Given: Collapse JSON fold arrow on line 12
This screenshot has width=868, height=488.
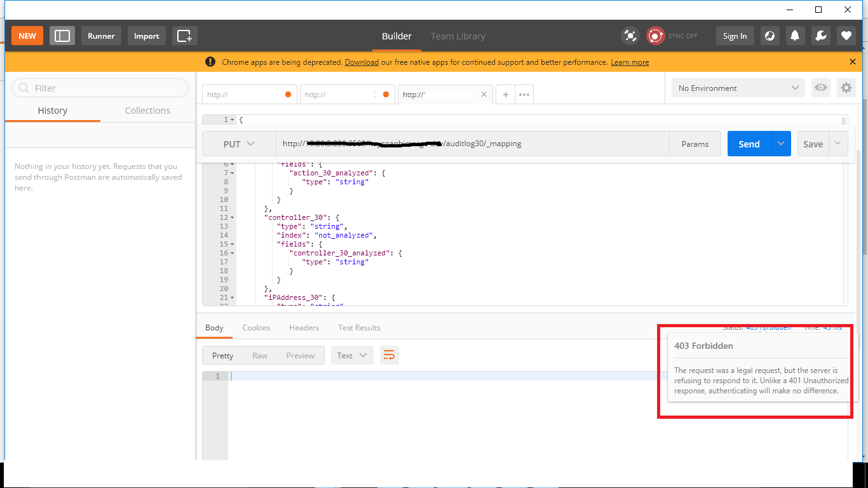Looking at the screenshot, I should click(232, 217).
